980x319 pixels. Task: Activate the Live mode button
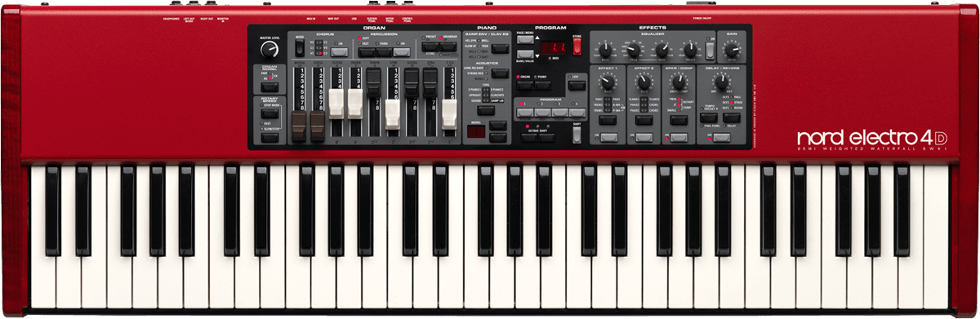point(577,85)
